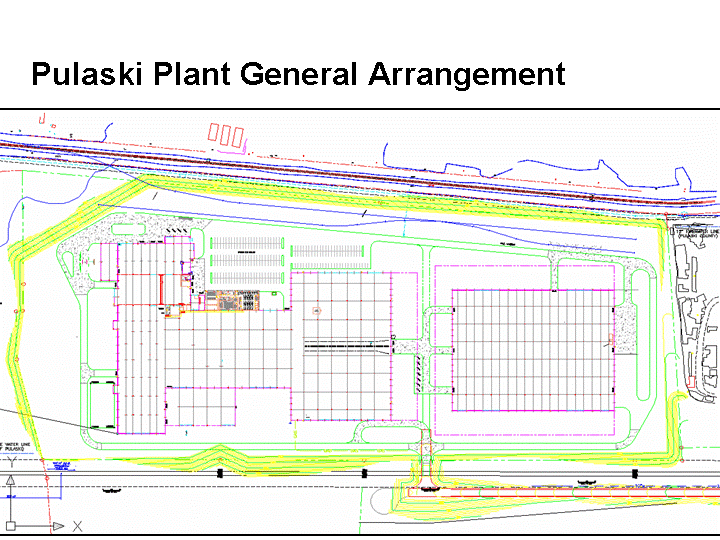Viewport: 720px width, 540px height.
Task: Select the three red rectangles near top
Action: pos(226,134)
